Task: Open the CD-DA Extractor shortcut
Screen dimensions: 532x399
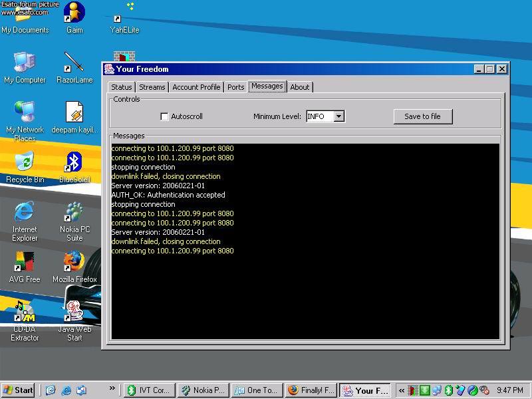Action: click(x=25, y=321)
